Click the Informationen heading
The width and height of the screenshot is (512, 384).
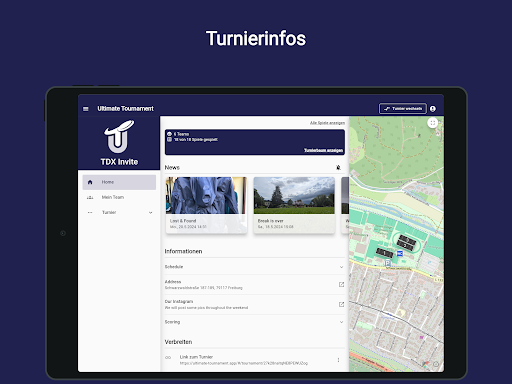tap(183, 251)
